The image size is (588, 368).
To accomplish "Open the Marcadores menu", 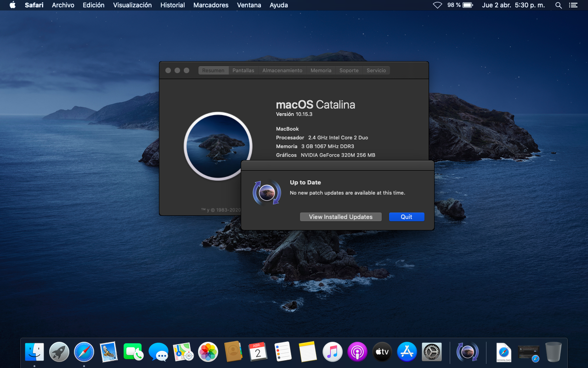I will (x=211, y=5).
